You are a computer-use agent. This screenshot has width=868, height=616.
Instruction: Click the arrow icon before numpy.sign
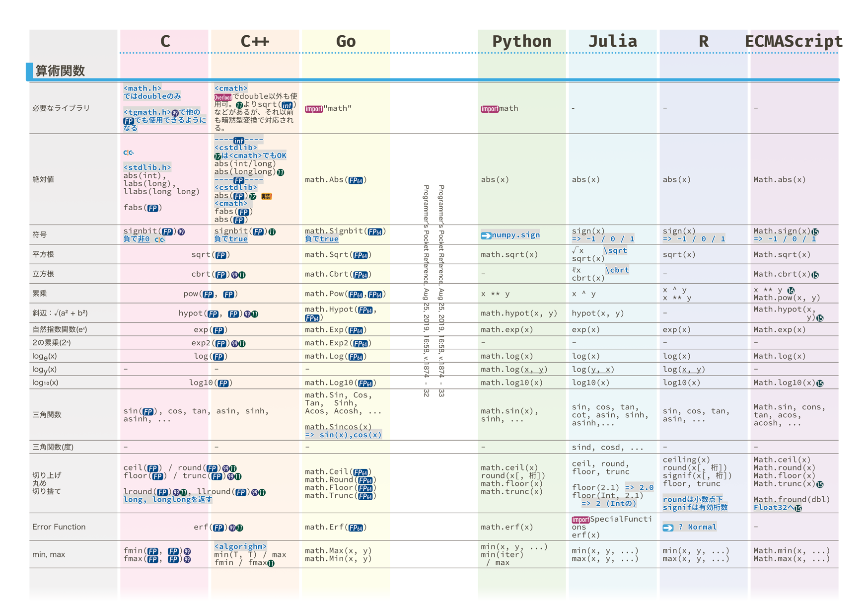coord(486,235)
